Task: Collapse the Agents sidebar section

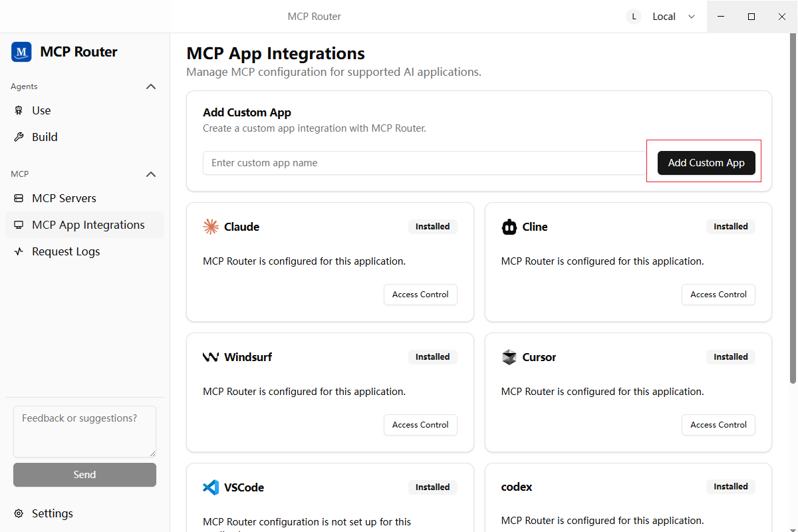Action: (151, 86)
